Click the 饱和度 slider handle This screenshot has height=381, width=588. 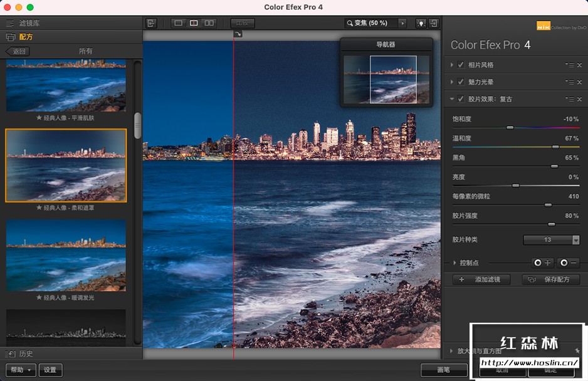click(x=510, y=127)
